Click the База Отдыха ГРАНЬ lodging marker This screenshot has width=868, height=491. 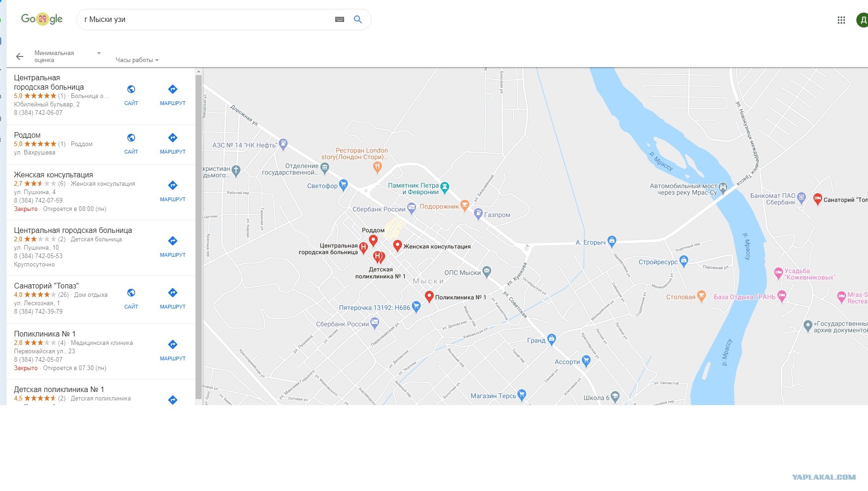point(782,296)
